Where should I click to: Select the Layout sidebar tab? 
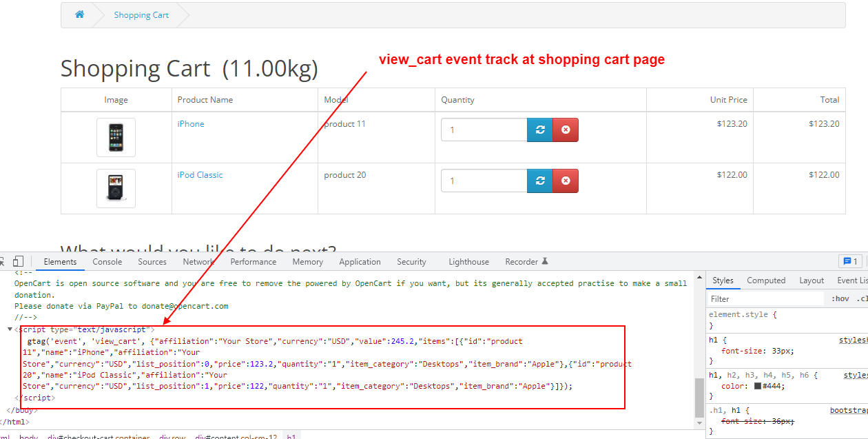(x=812, y=280)
